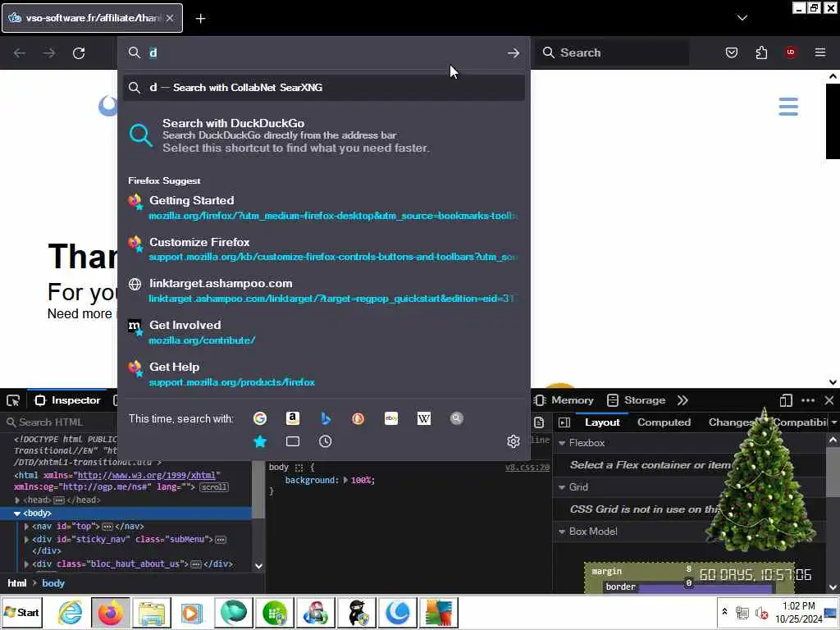
Task: Search this time with Google icon
Action: [x=260, y=418]
